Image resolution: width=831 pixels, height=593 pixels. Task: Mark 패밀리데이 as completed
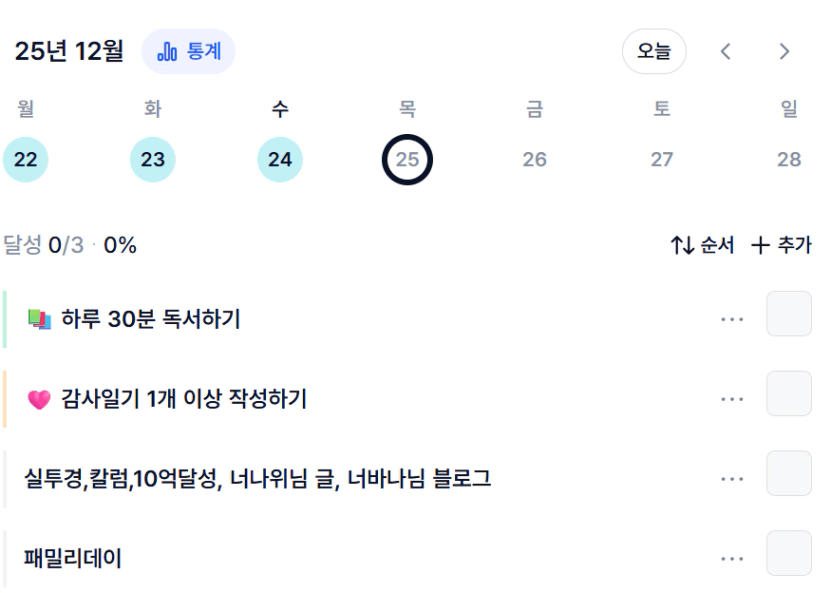click(788, 553)
